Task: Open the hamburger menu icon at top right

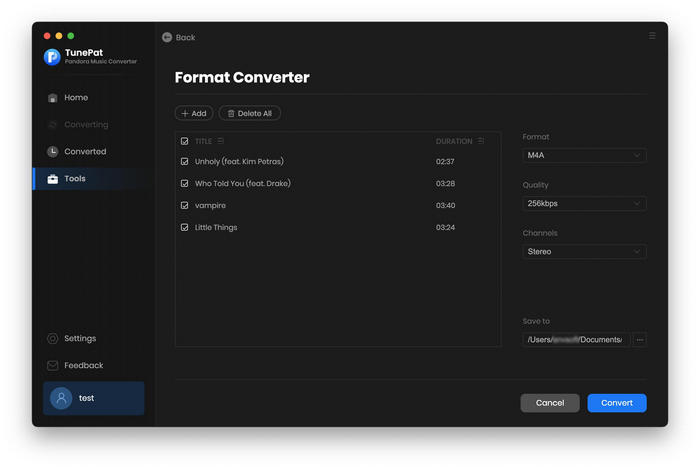Action: click(x=652, y=36)
